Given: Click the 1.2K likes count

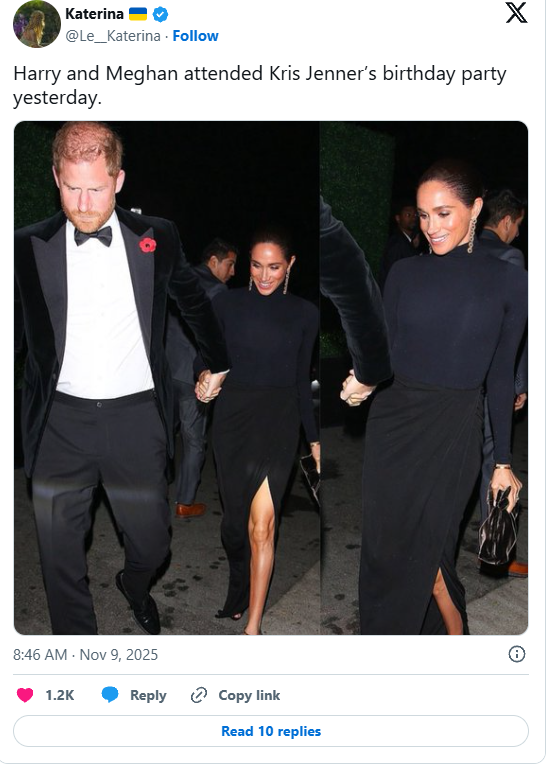Looking at the screenshot, I should pyautogui.click(x=59, y=695).
